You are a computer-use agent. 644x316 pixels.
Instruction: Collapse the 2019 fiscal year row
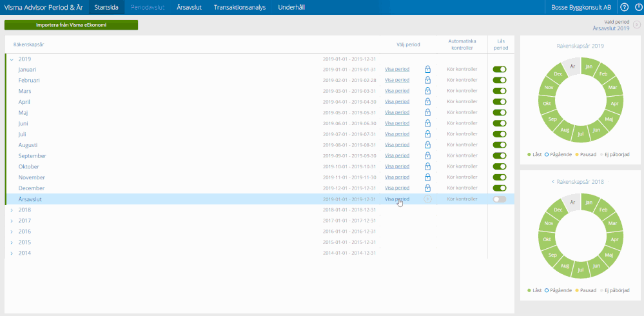coord(12,59)
